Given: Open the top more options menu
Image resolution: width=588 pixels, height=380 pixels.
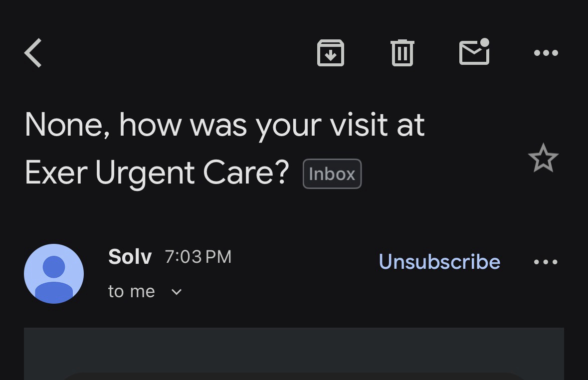Looking at the screenshot, I should (x=546, y=53).
